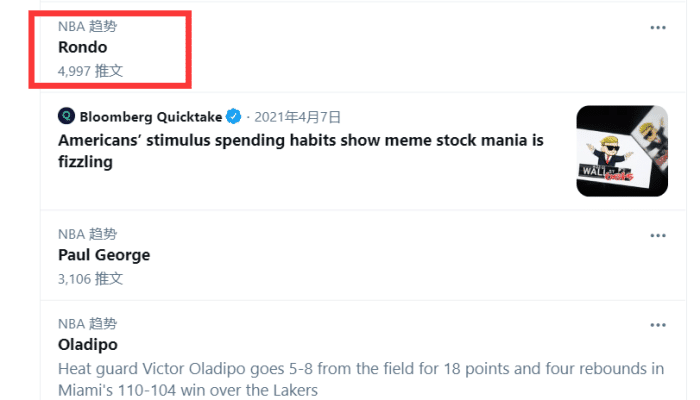Open the Rondo trending topic

(82, 47)
